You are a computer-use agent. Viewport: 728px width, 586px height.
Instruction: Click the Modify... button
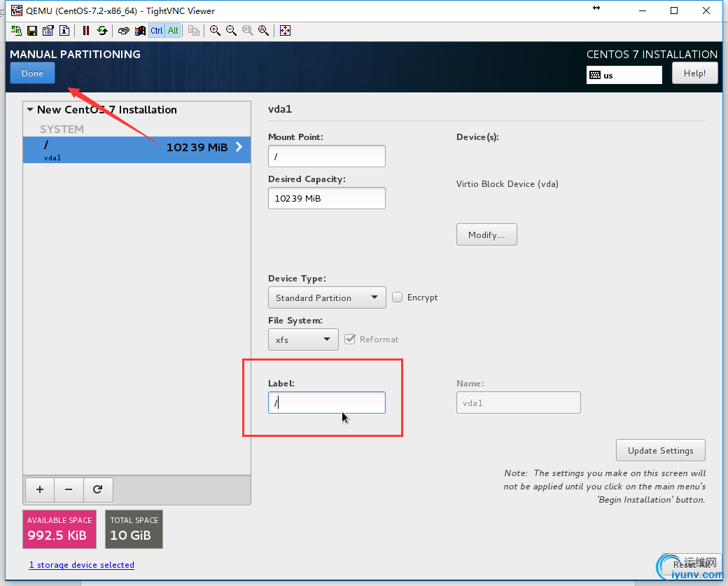486,235
